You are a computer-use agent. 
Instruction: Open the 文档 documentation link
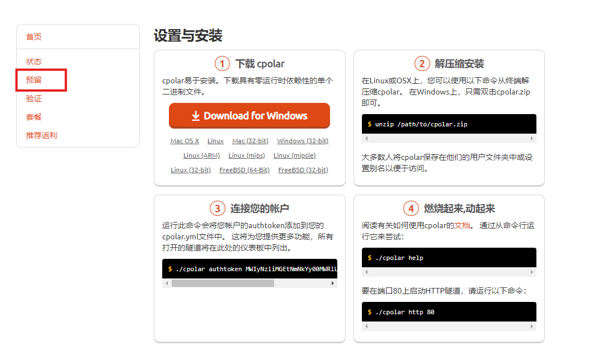[462, 225]
